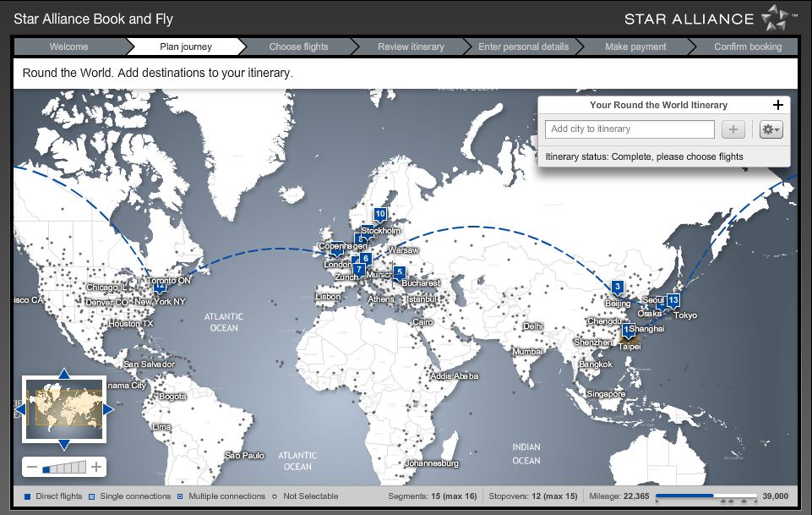Click the New York NY label
The height and width of the screenshot is (515, 812).
(160, 302)
